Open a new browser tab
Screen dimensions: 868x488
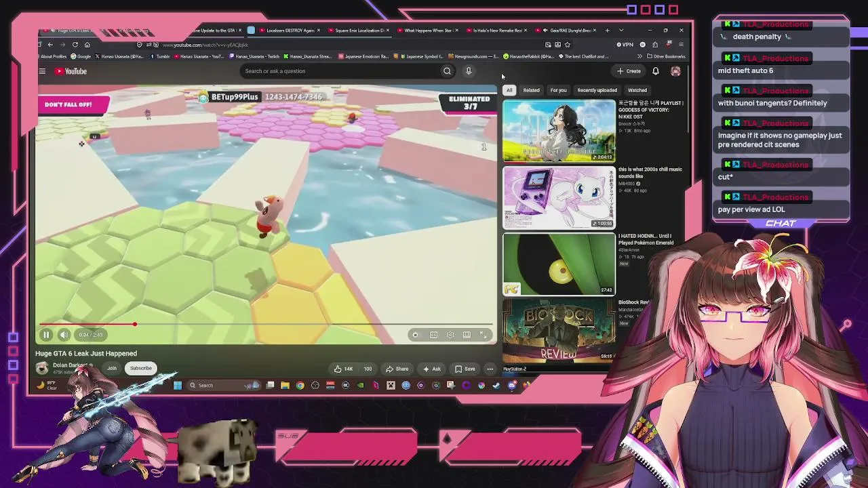(x=607, y=30)
